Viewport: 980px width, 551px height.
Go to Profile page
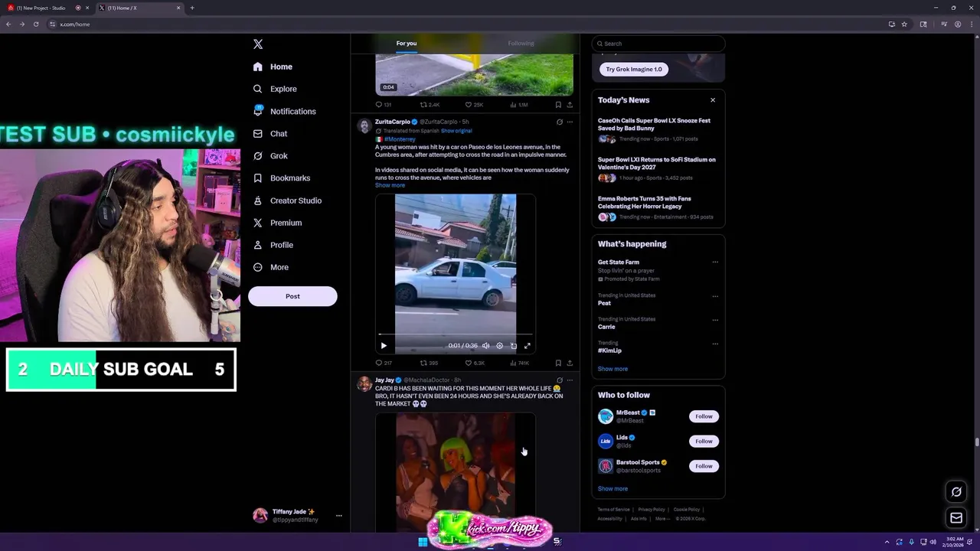point(273,245)
